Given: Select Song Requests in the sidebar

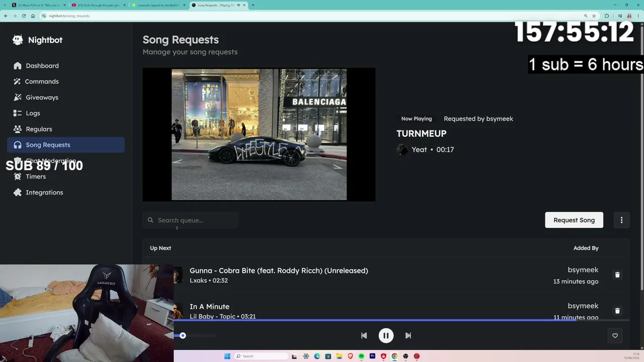Looking at the screenshot, I should [66, 145].
